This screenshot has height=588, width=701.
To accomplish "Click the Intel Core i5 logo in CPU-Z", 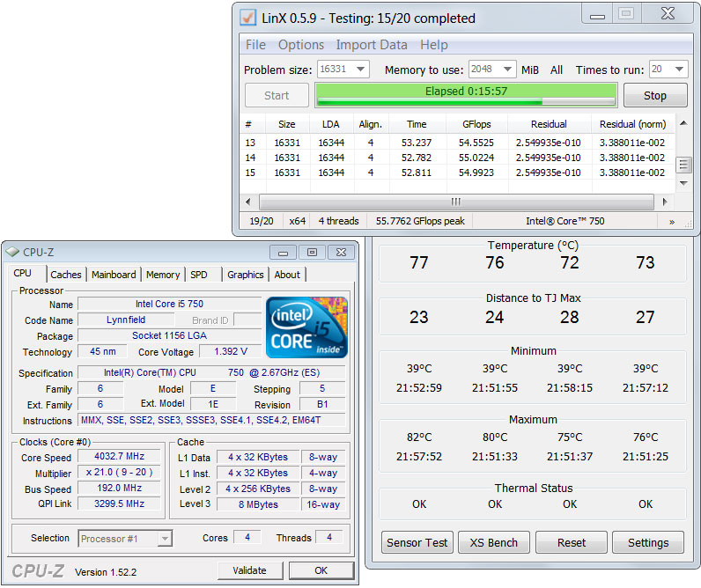I will 306,327.
